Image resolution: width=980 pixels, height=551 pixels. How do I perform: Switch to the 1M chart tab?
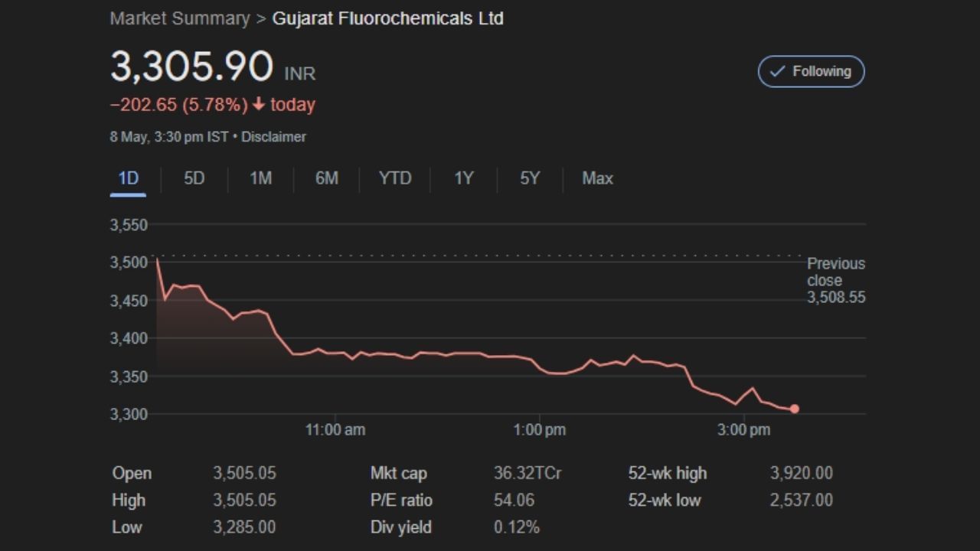(260, 178)
